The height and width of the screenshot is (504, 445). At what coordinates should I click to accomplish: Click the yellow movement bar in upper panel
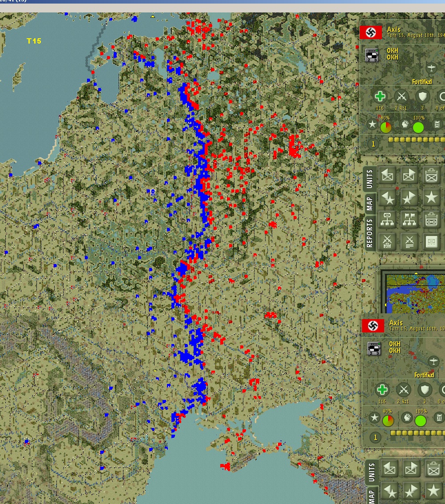417,140
